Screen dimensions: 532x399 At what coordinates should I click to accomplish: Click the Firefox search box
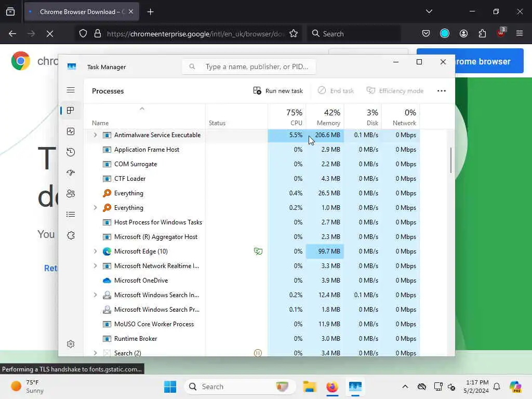353,34
